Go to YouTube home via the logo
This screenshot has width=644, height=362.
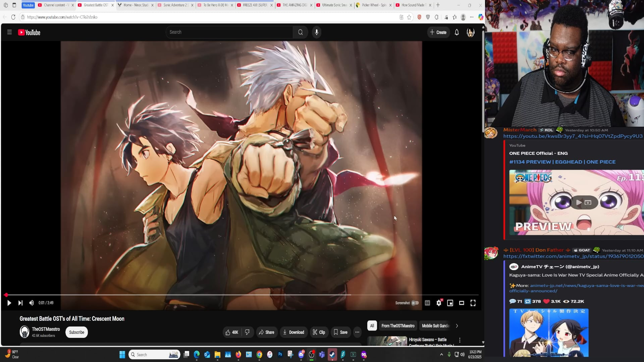[29, 33]
